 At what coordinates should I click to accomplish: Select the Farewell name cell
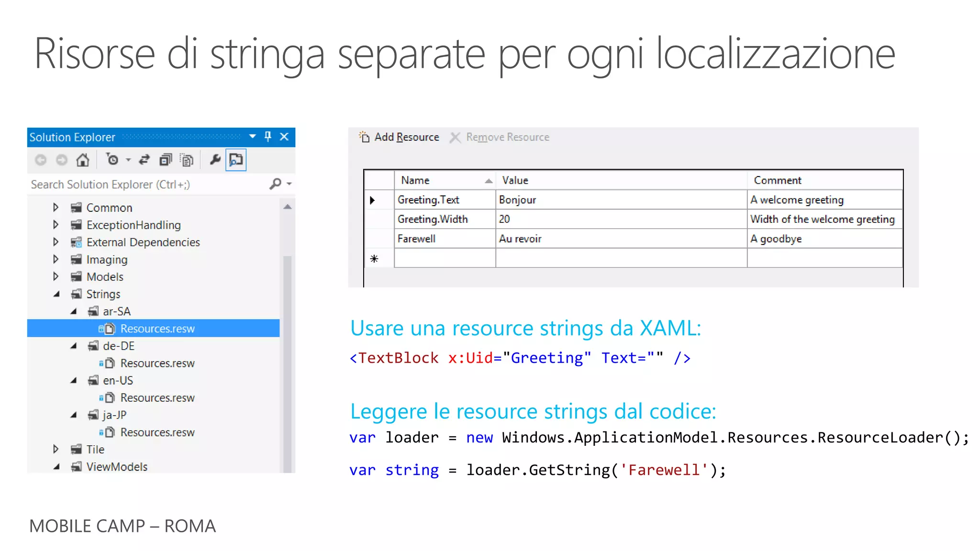pos(445,239)
